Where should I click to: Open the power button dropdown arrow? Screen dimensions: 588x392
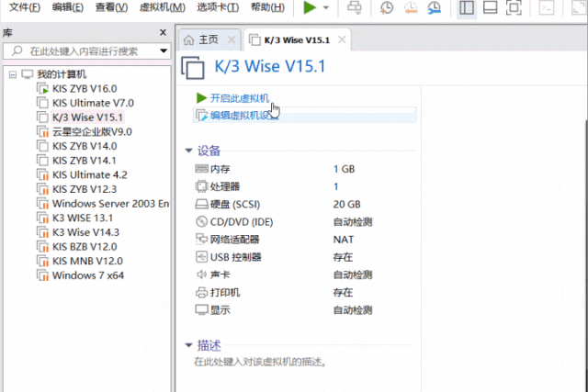[x=326, y=7]
